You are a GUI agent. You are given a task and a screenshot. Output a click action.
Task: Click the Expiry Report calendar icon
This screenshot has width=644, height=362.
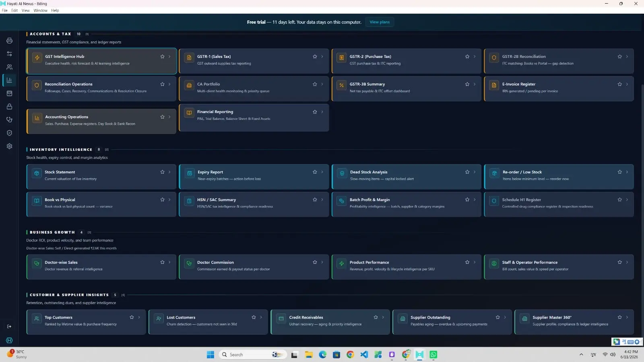tap(190, 173)
